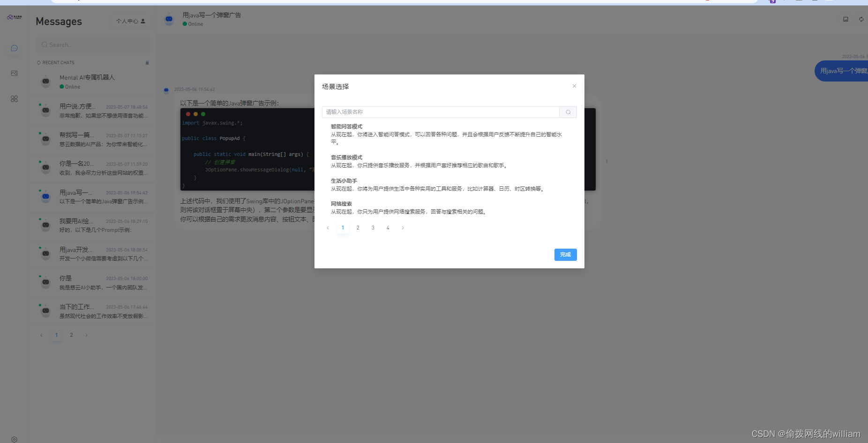Click the bot avatar in chat header
Viewport: 868px width, 443px height.
click(x=169, y=19)
